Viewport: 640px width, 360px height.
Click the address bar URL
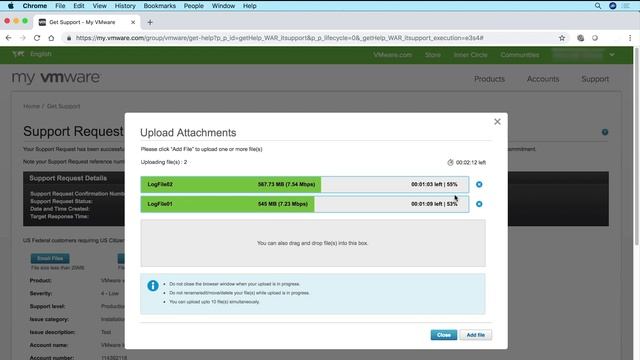click(x=280, y=38)
